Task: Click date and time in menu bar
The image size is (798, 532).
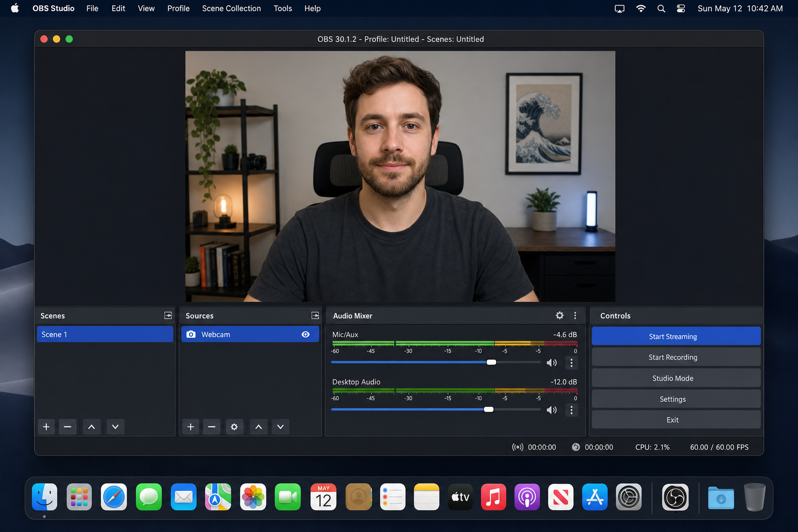Action: pos(740,8)
